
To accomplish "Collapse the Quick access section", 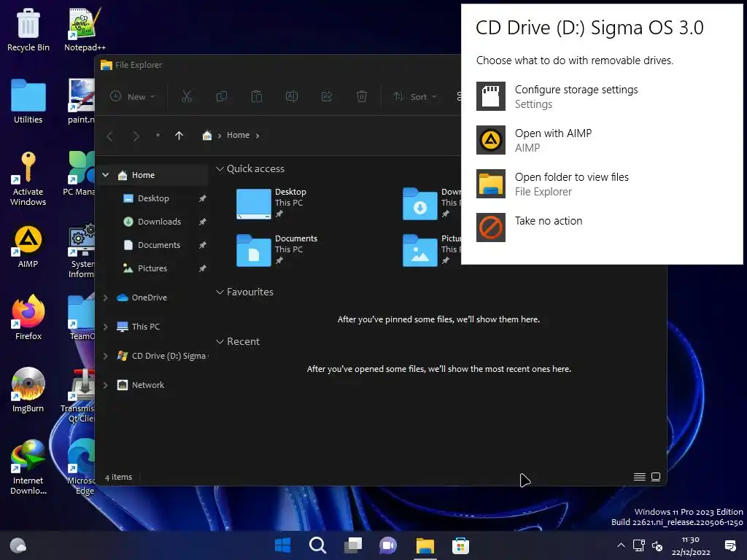I will coord(220,168).
